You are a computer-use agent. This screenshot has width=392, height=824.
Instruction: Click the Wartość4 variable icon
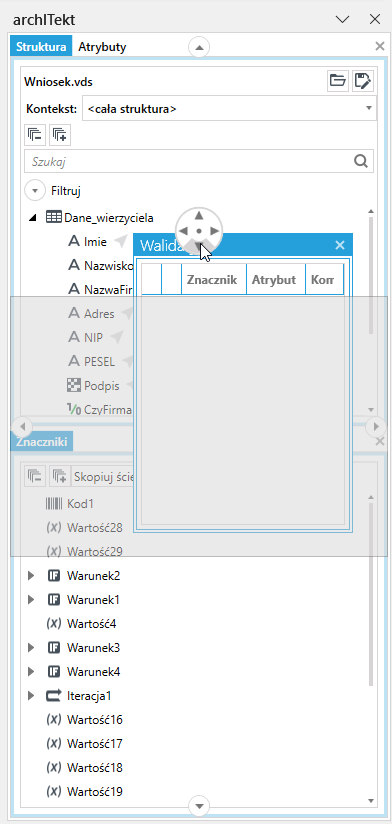point(54,624)
